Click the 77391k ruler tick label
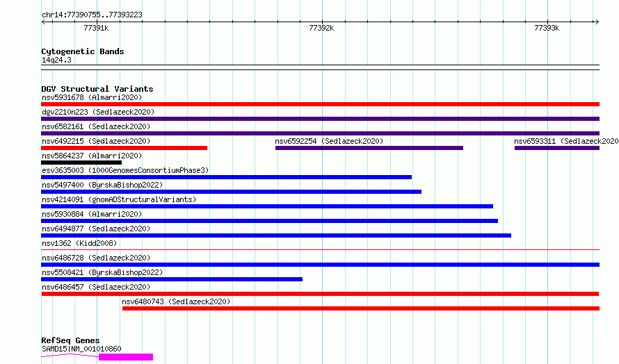This screenshot has width=619, height=364. point(96,28)
